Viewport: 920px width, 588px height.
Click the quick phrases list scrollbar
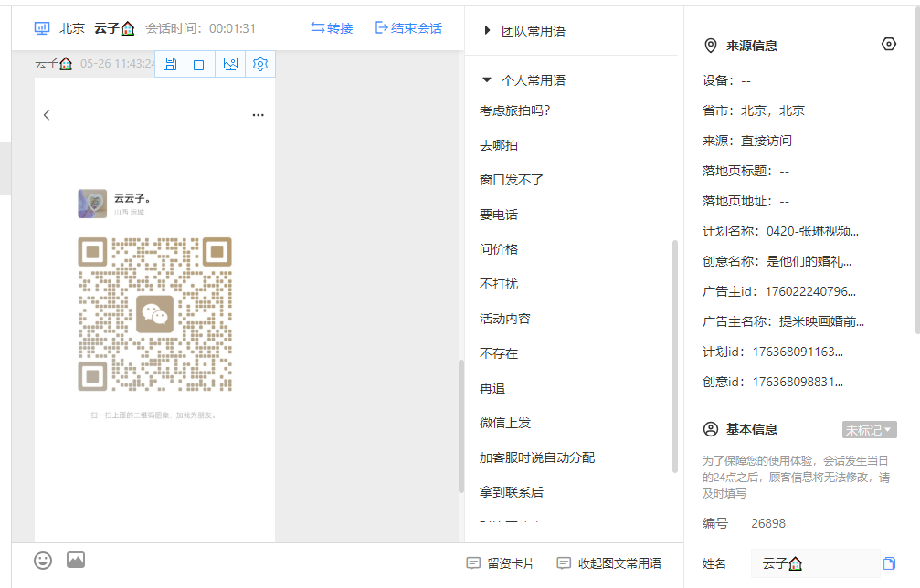pyautogui.click(x=675, y=356)
